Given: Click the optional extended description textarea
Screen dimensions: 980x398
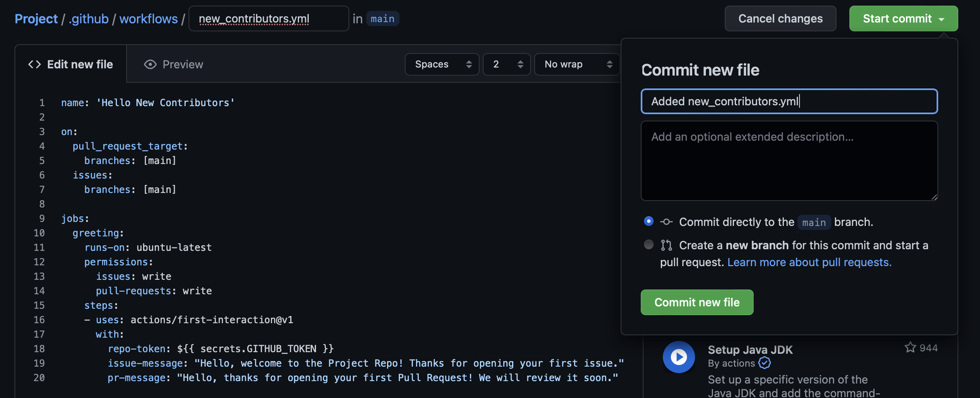Looking at the screenshot, I should coord(789,161).
